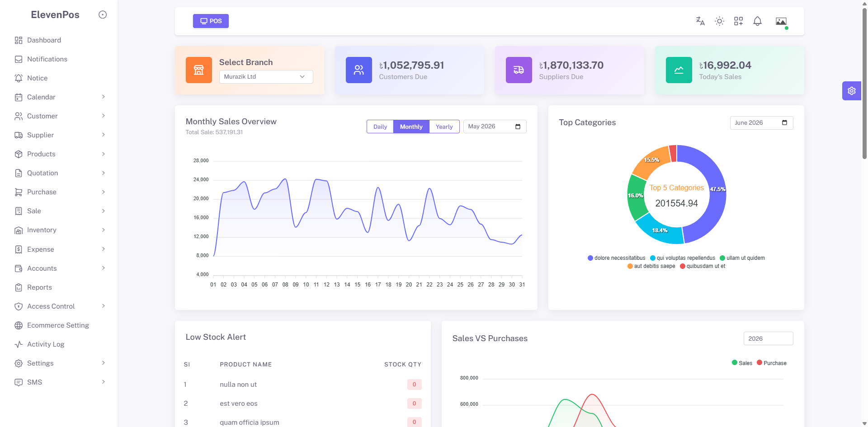Toggle Purchase series legend entry
This screenshot has height=427, width=868.
pos(772,363)
